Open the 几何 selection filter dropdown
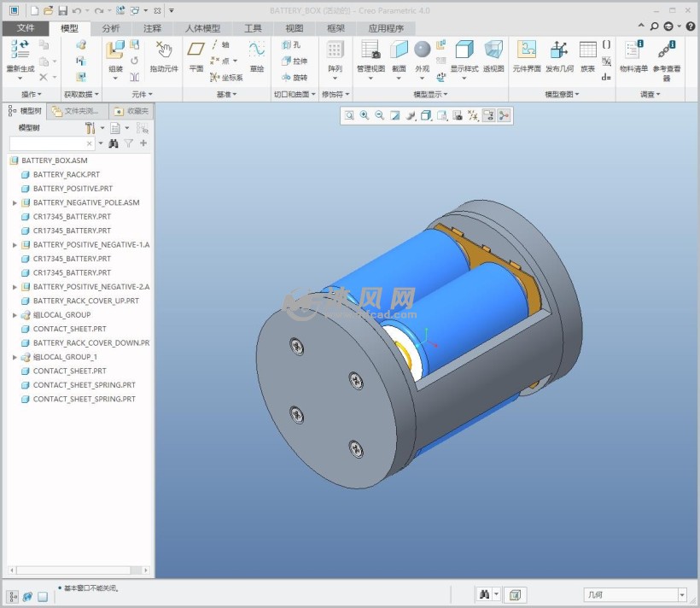The width and height of the screenshot is (700, 608). pyautogui.click(x=682, y=594)
